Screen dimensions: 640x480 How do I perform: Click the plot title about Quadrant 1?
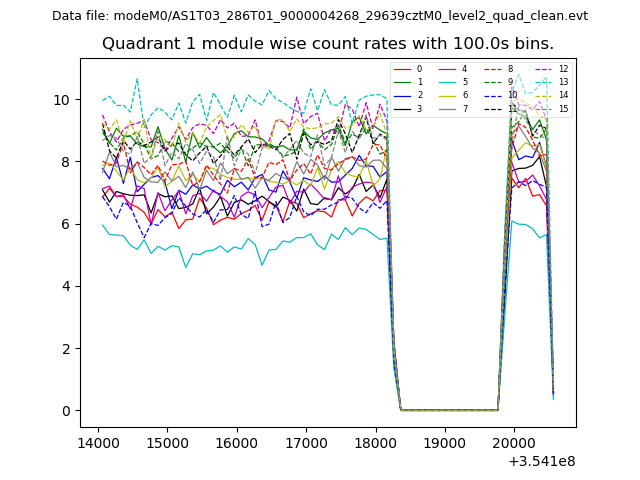327,44
